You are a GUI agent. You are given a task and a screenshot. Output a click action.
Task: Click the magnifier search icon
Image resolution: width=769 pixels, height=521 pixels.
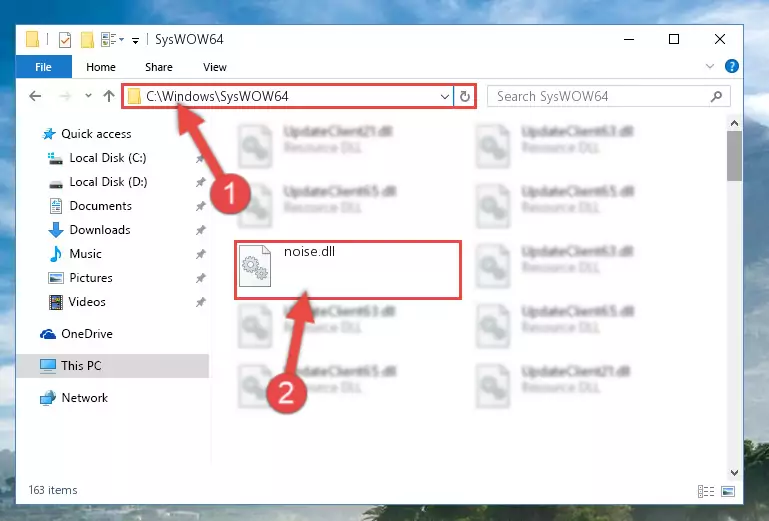coord(716,96)
